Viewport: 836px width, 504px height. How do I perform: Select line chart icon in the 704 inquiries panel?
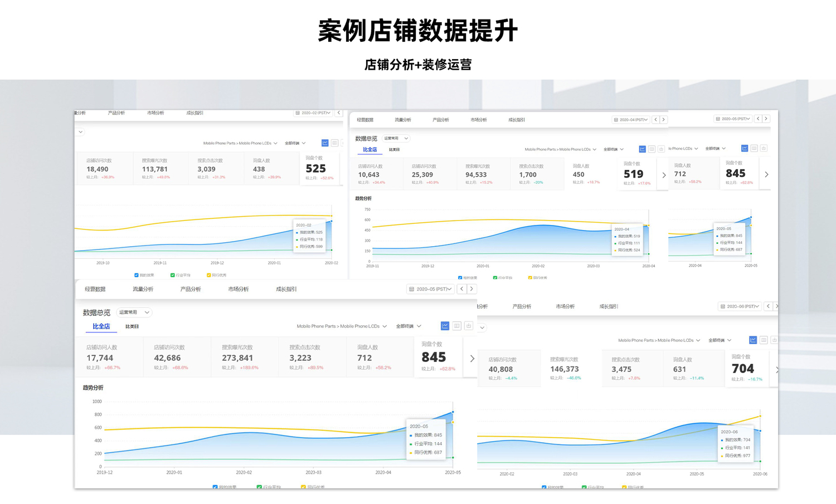click(753, 340)
